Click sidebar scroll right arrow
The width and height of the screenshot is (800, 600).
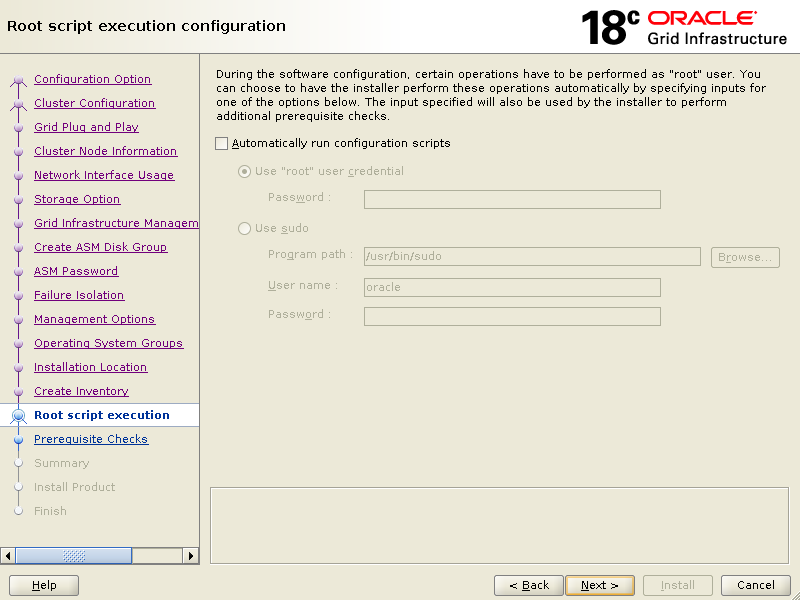click(x=191, y=556)
